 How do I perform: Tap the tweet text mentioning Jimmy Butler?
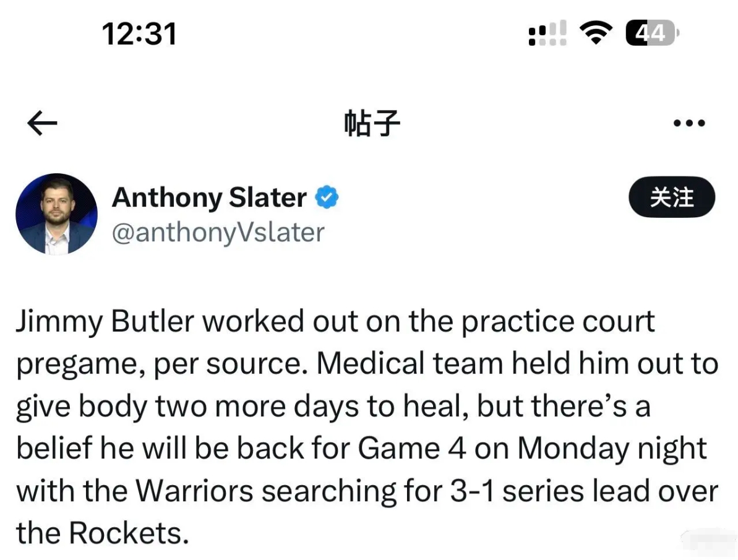pyautogui.click(x=367, y=427)
